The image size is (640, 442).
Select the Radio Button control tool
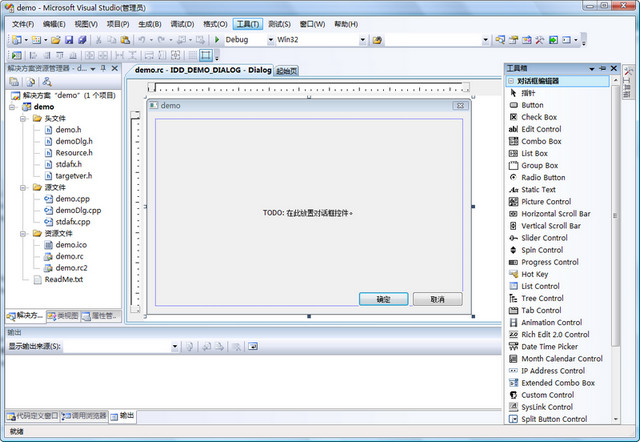(x=542, y=177)
